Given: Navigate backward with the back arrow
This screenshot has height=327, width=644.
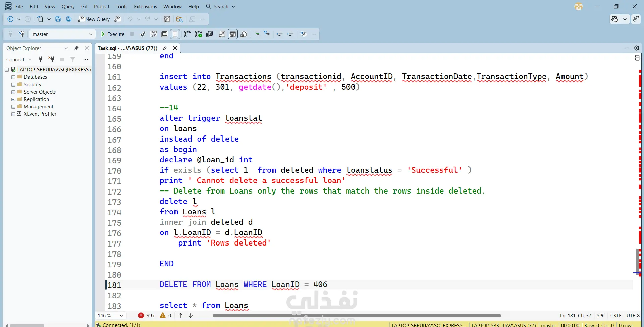Looking at the screenshot, I should 10,19.
